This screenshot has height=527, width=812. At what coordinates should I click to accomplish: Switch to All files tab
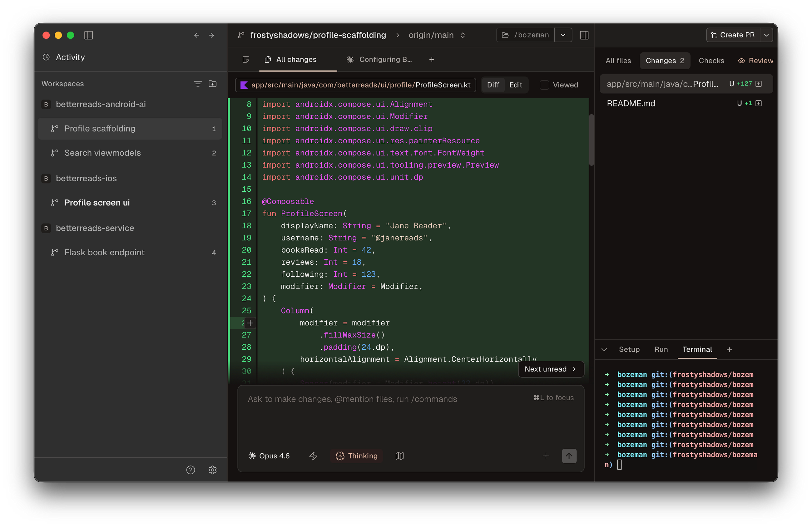point(618,61)
